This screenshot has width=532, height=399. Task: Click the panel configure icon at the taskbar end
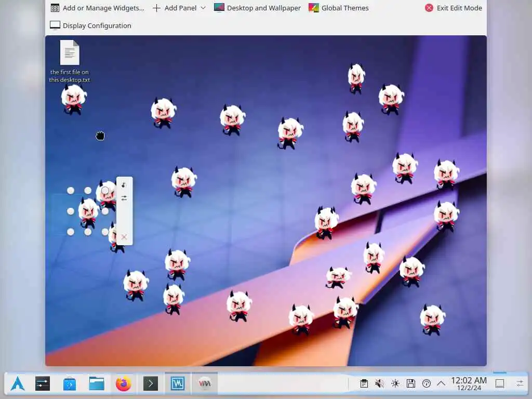pyautogui.click(x=520, y=384)
